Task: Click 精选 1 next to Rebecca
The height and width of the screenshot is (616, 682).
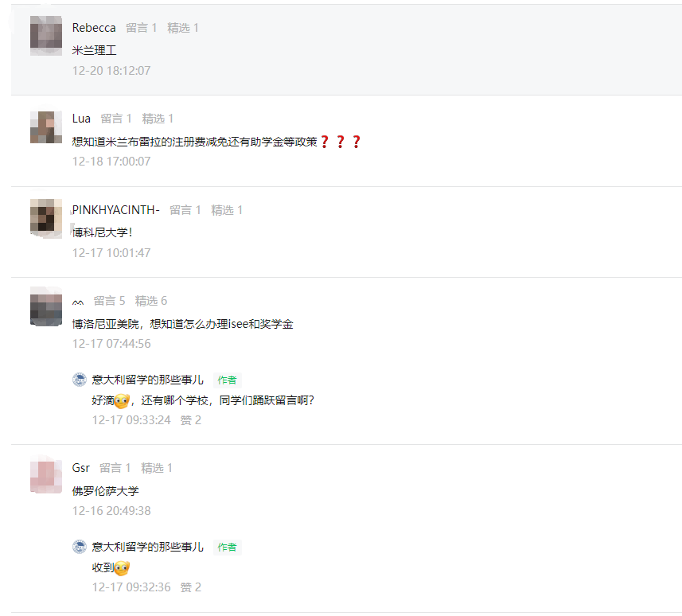Action: coord(183,28)
